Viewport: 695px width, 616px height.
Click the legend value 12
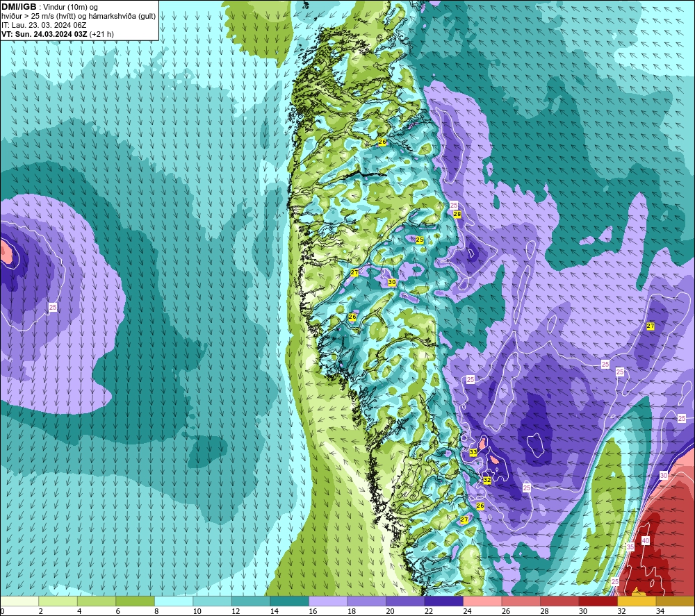[236, 611]
